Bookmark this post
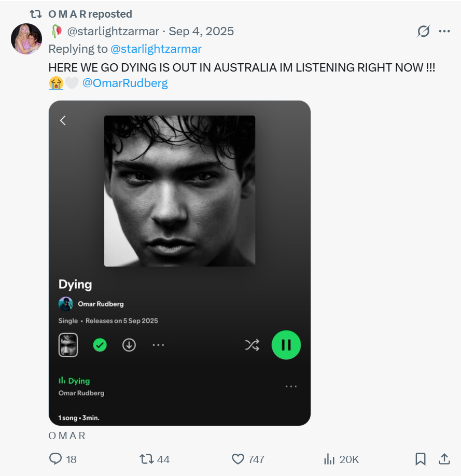461x476 pixels. point(421,459)
